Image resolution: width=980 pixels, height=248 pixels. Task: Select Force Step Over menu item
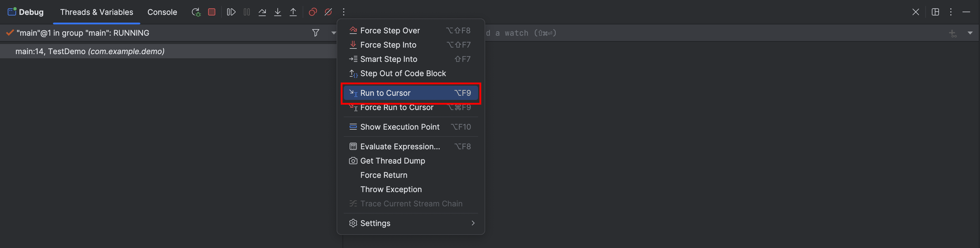(390, 30)
